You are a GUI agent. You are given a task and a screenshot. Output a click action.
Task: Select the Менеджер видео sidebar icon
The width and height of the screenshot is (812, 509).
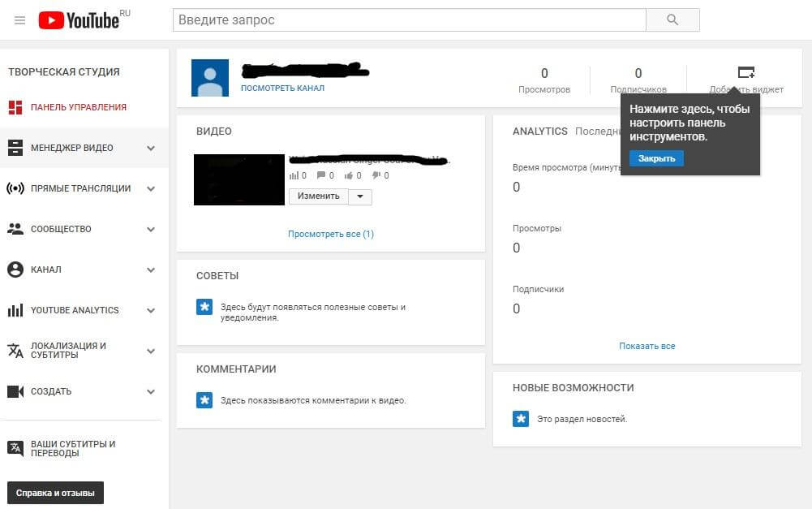(17, 147)
